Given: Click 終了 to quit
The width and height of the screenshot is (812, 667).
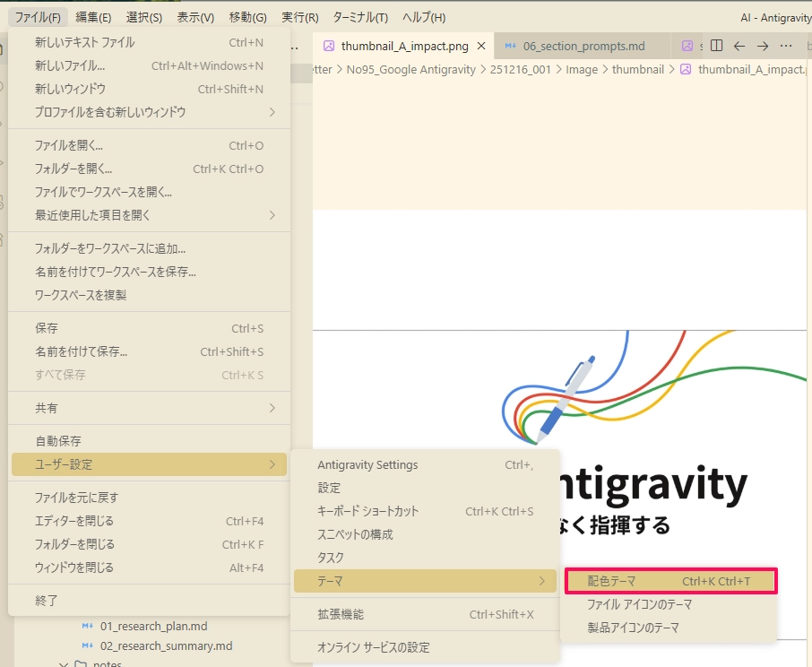Looking at the screenshot, I should [149, 601].
